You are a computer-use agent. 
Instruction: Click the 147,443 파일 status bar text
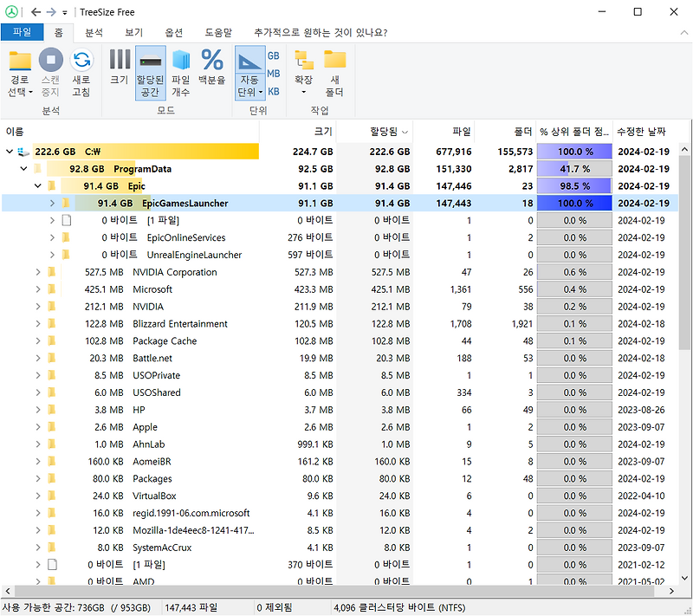(x=191, y=607)
